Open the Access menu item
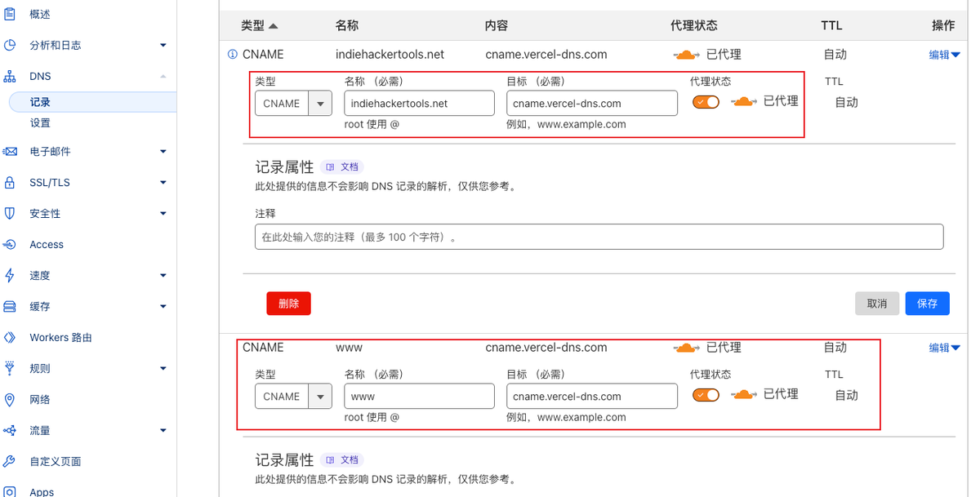Screen dimensions: 980x497 click(47, 244)
